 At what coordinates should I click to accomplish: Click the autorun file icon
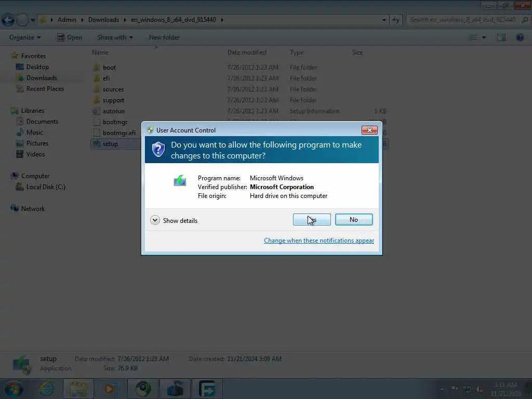coord(96,111)
